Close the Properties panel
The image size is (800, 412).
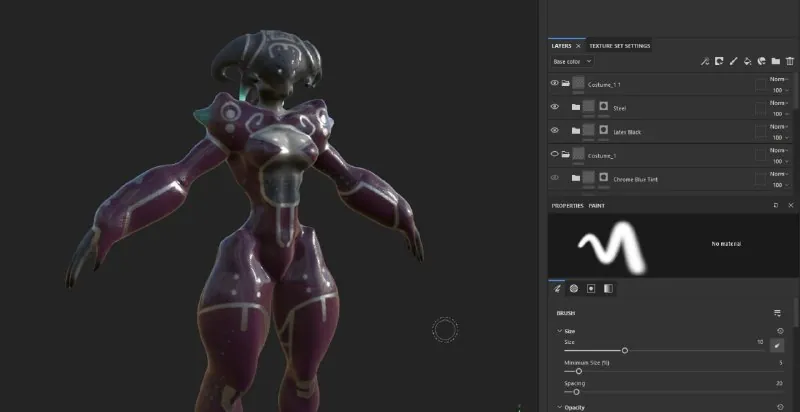point(791,205)
